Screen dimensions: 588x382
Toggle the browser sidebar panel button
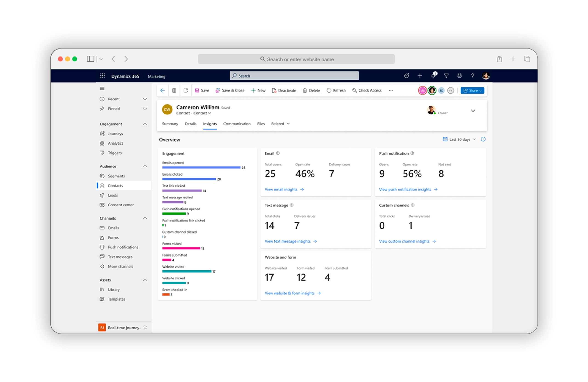90,59
